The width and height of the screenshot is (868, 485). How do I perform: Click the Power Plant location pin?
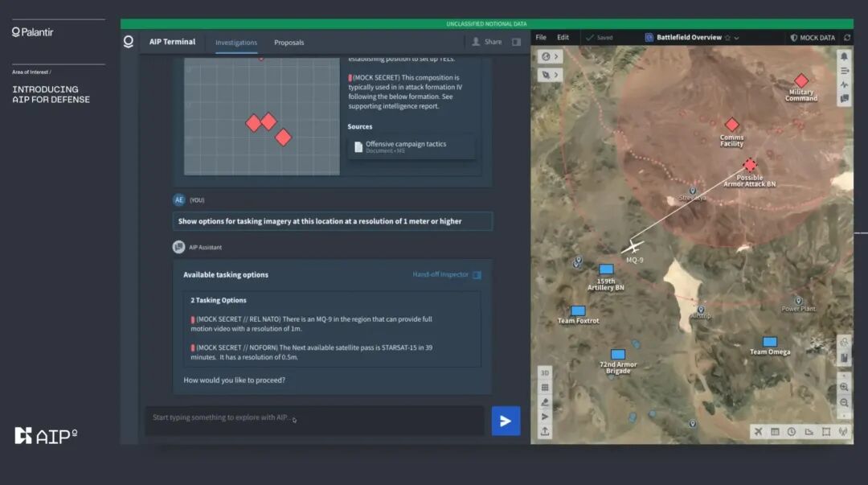[x=798, y=301]
